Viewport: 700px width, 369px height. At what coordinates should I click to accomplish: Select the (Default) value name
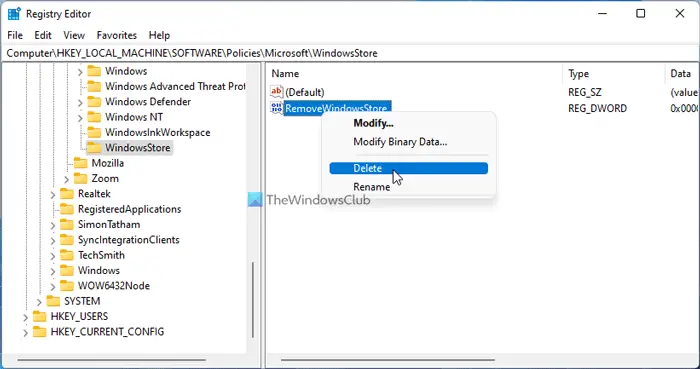[x=305, y=92]
